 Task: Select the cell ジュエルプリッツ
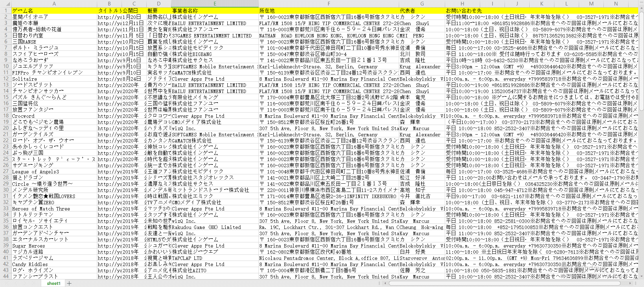(54, 66)
